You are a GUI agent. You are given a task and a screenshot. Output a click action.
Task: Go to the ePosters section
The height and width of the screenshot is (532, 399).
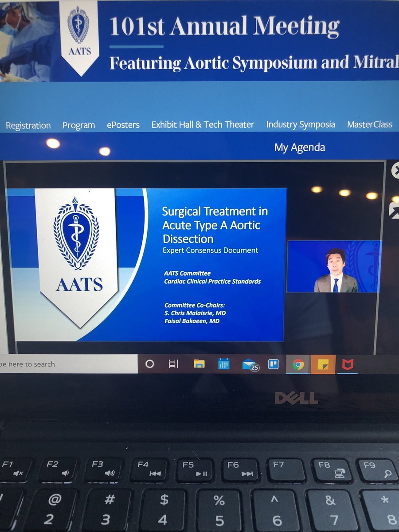pos(123,125)
